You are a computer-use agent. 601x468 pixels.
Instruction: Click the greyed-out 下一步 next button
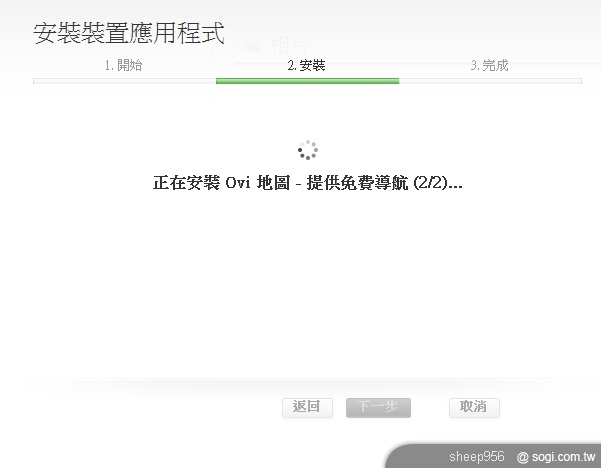(x=378, y=407)
